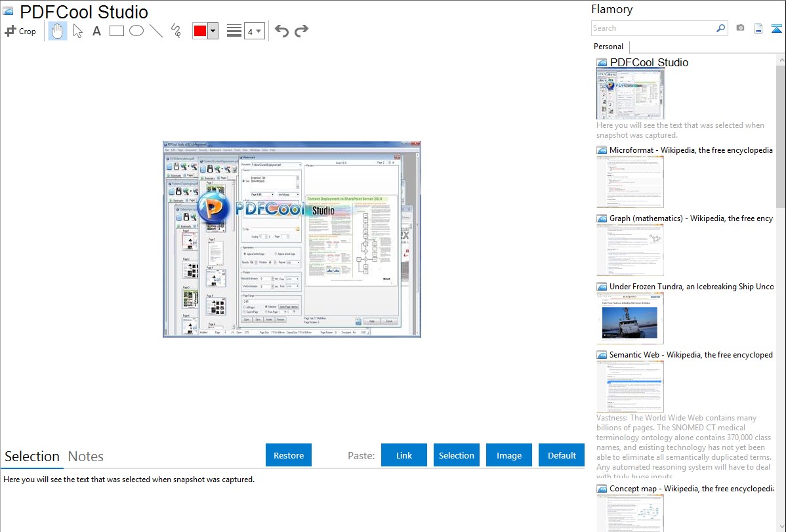Select the text annotation tool
Viewport: 786px width, 532px height.
click(x=96, y=31)
